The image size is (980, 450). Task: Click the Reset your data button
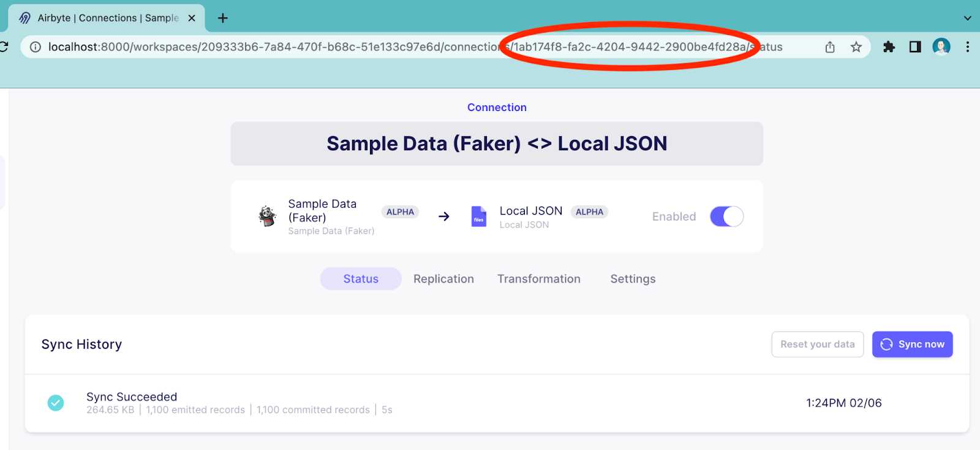tap(818, 344)
